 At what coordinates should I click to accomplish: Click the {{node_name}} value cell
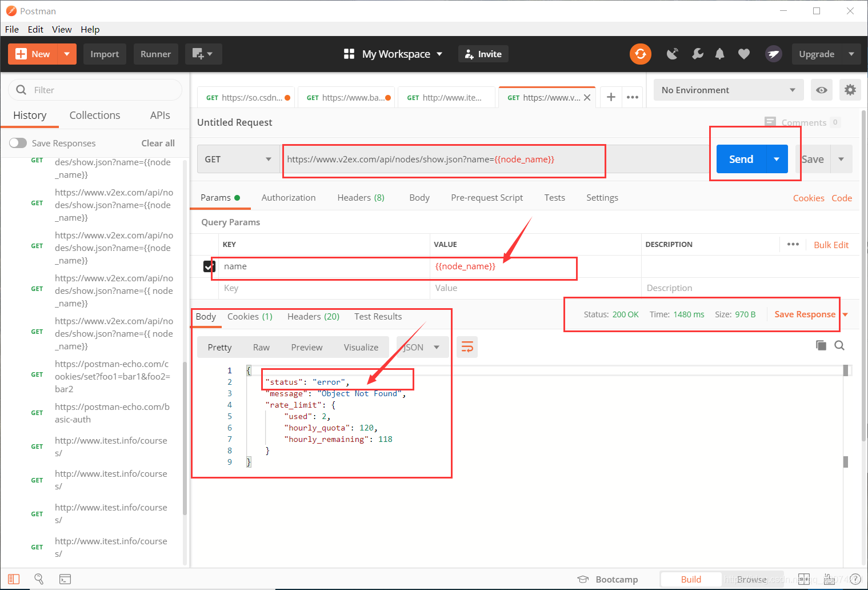[x=535, y=266]
